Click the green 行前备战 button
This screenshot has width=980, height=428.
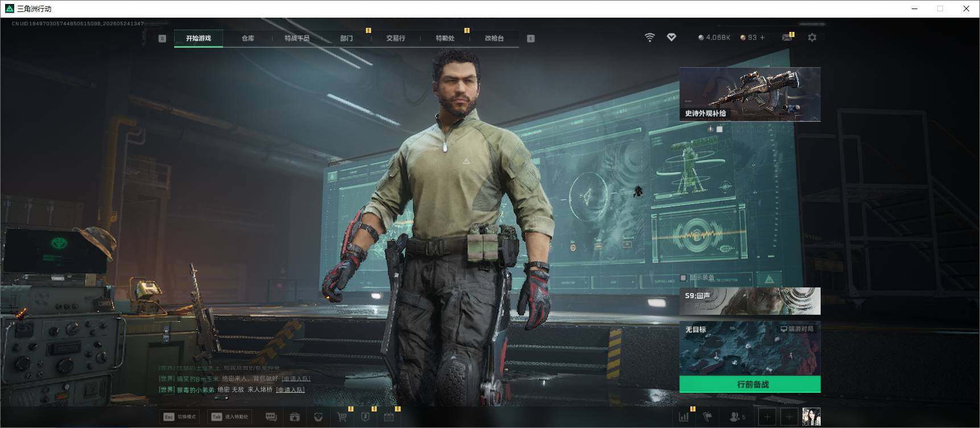[x=750, y=384]
